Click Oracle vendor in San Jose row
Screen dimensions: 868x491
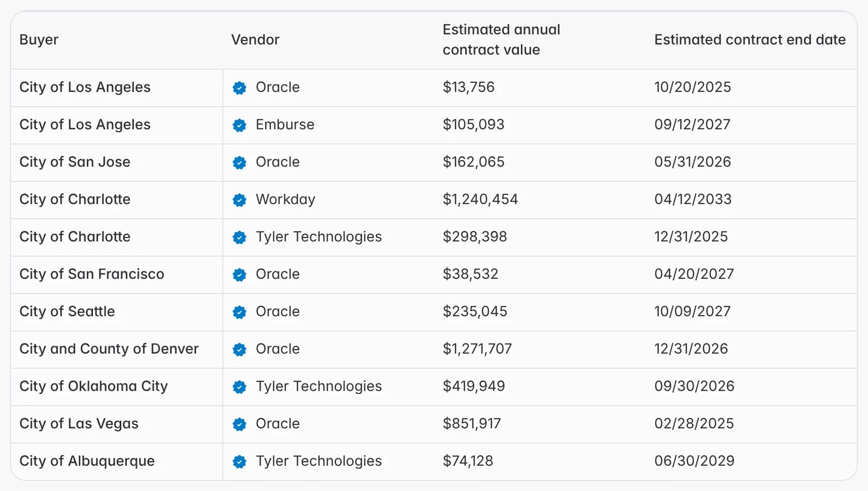point(277,162)
